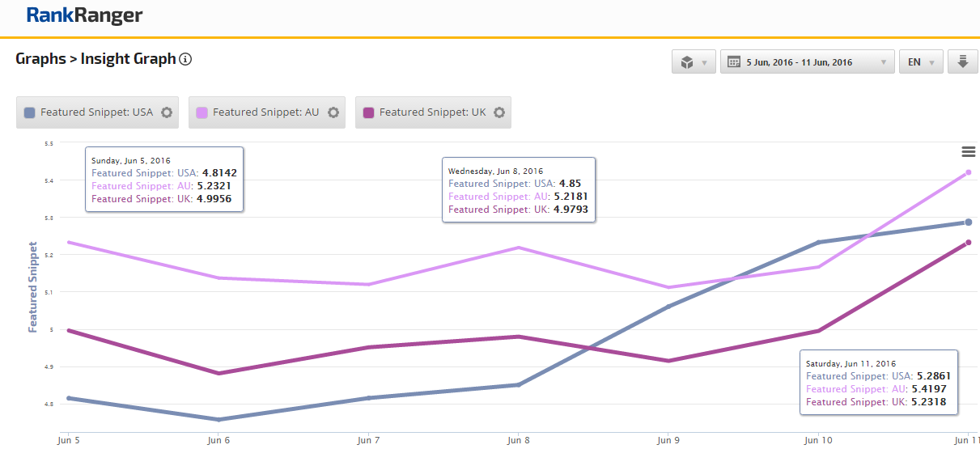Click the AU data point at Jun 11
Image resolution: width=980 pixels, height=449 pixels.
pos(968,172)
